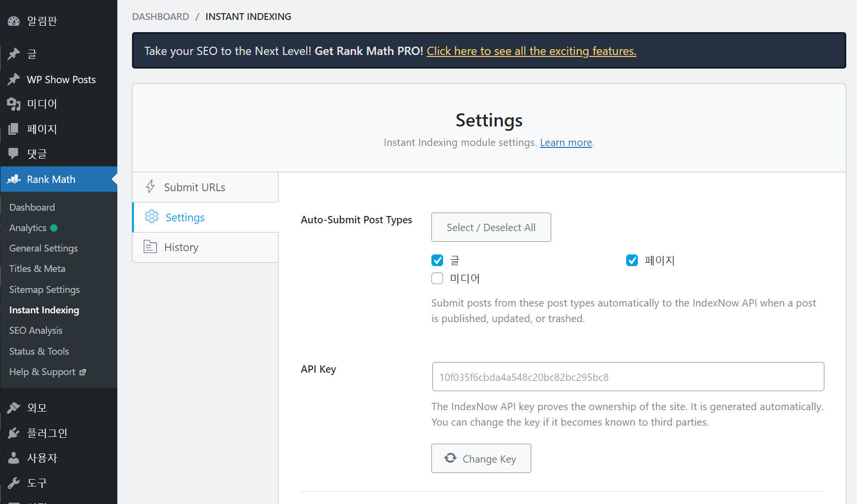Viewport: 857px width, 504px height.
Task: Click the INSTANT INDEXING breadcrumb text
Action: coord(248,17)
